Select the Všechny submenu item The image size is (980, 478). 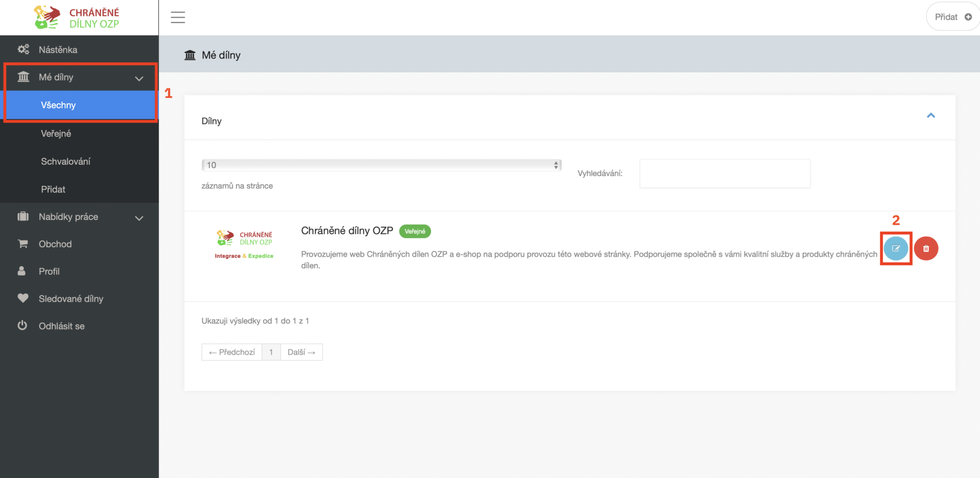tap(58, 105)
